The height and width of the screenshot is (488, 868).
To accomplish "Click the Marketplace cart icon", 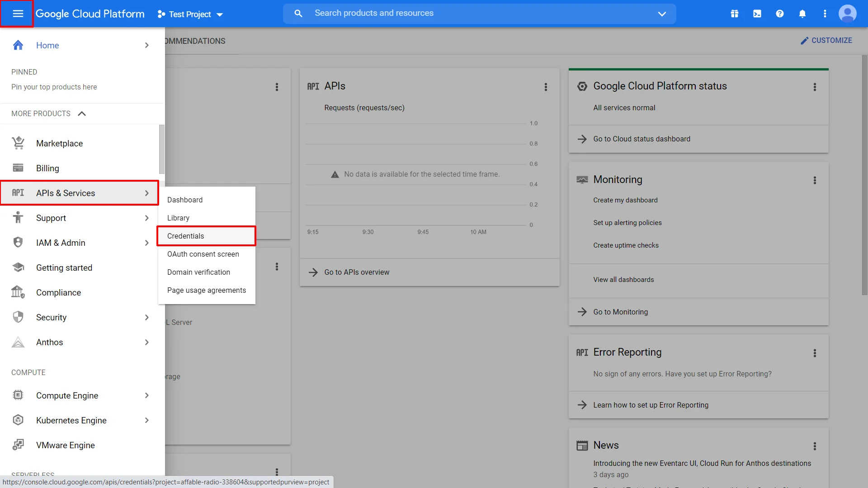I will pos(18,143).
